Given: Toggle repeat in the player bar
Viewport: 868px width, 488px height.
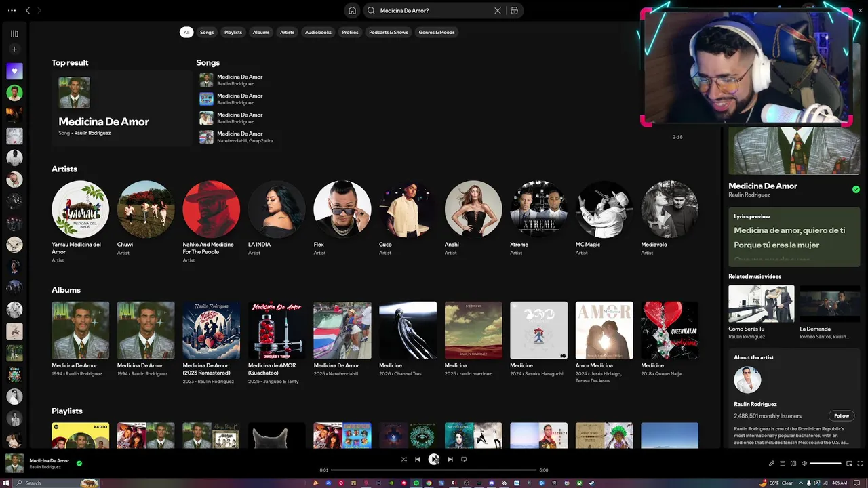Looking at the screenshot, I should [x=464, y=459].
